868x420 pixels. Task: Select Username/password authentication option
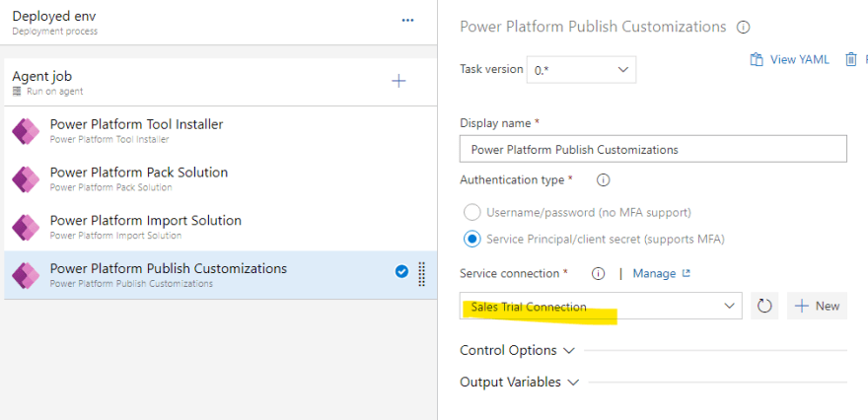click(471, 212)
